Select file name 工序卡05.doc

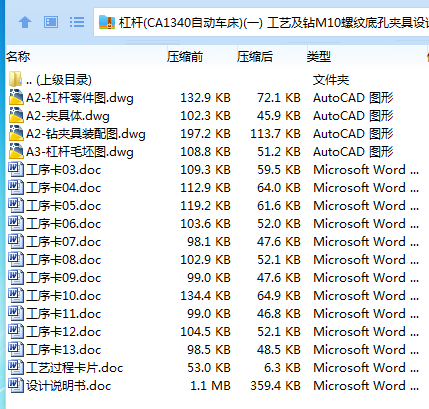[x=63, y=206]
